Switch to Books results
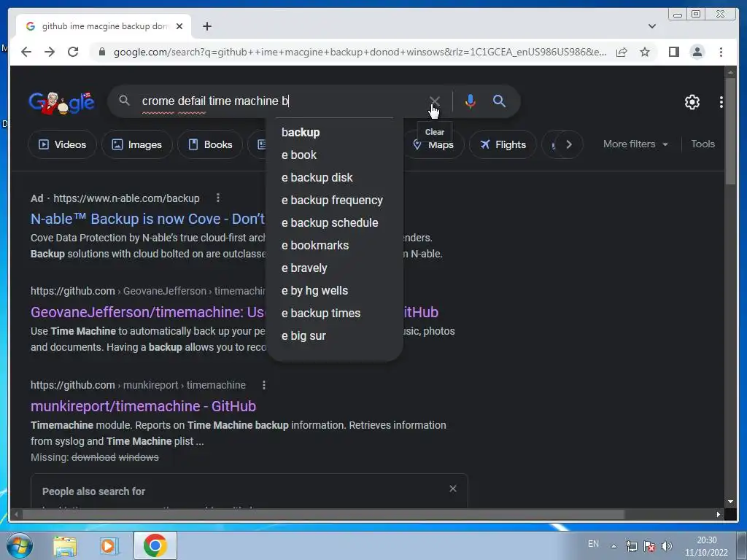 pos(210,144)
